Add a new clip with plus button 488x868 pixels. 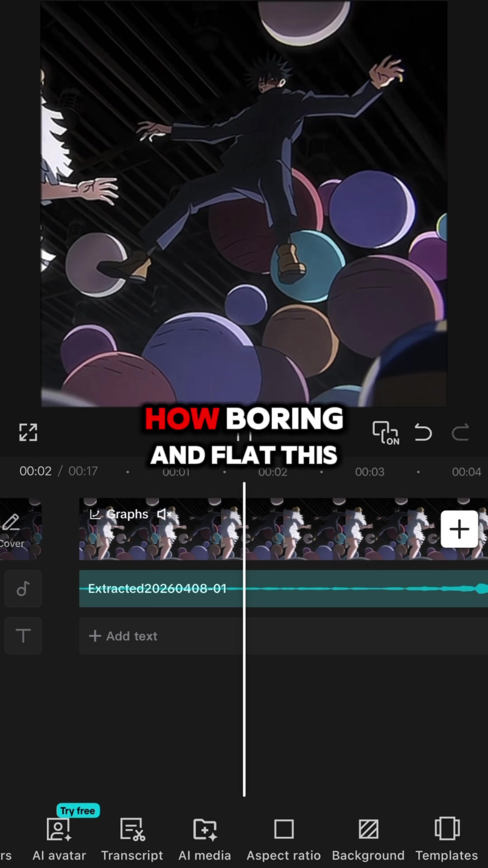pyautogui.click(x=459, y=529)
